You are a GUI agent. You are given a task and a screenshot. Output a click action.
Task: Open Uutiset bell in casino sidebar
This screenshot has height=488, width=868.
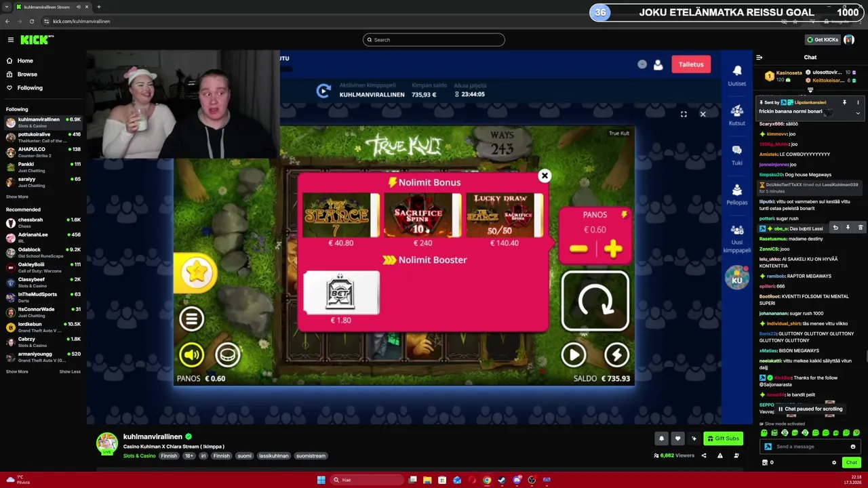[x=737, y=75]
